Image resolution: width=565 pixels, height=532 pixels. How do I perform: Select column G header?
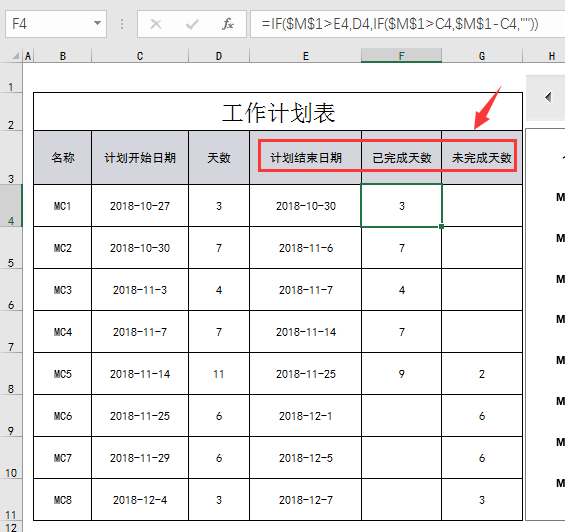point(482,56)
